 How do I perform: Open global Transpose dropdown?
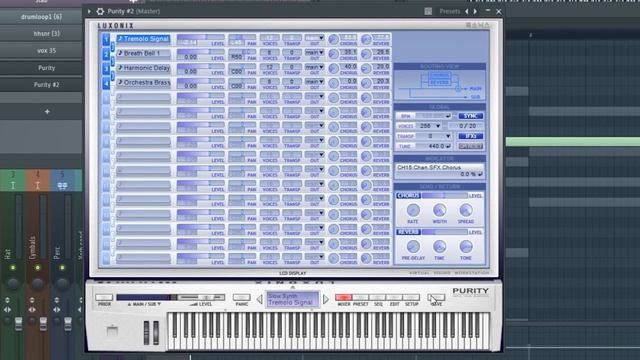434,136
